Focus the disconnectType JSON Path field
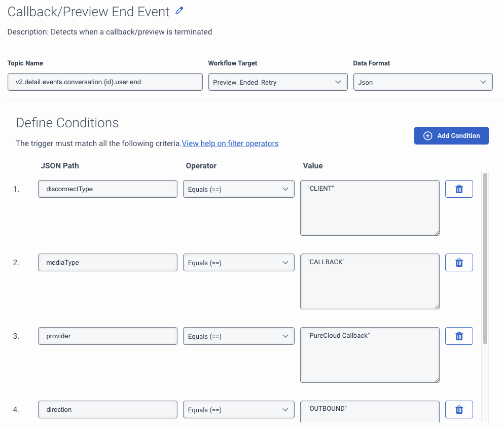 [107, 189]
